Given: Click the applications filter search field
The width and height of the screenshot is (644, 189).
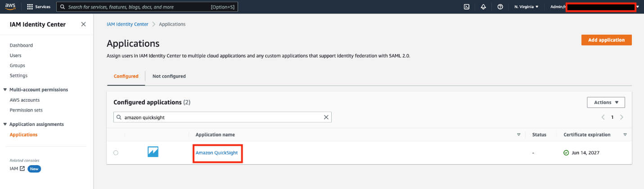Looking at the screenshot, I should coord(222,117).
